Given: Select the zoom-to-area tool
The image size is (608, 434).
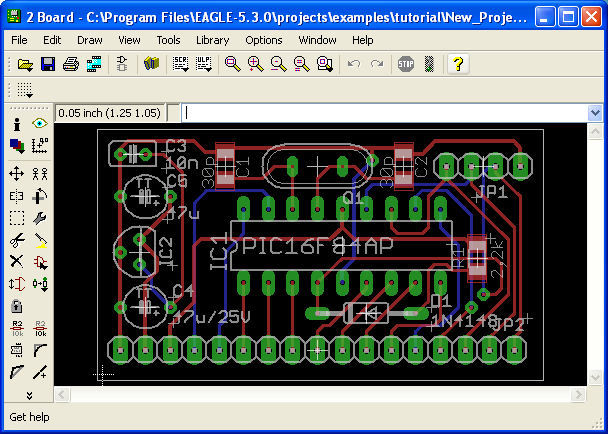Looking at the screenshot, I should coord(325,64).
